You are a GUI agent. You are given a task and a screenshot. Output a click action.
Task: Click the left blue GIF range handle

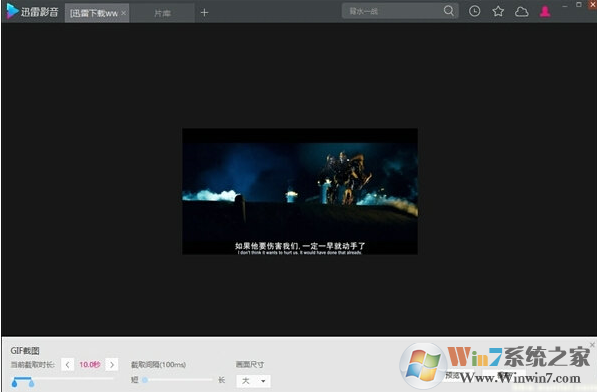(x=14, y=383)
